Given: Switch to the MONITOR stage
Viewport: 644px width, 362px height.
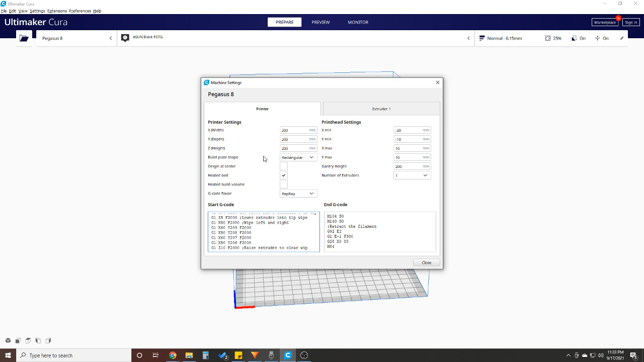Looking at the screenshot, I should (358, 22).
